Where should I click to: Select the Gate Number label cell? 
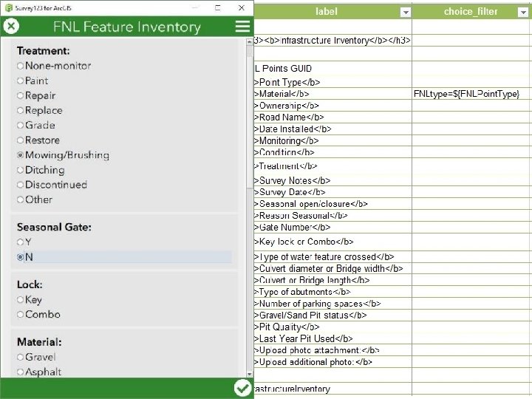(x=332, y=227)
